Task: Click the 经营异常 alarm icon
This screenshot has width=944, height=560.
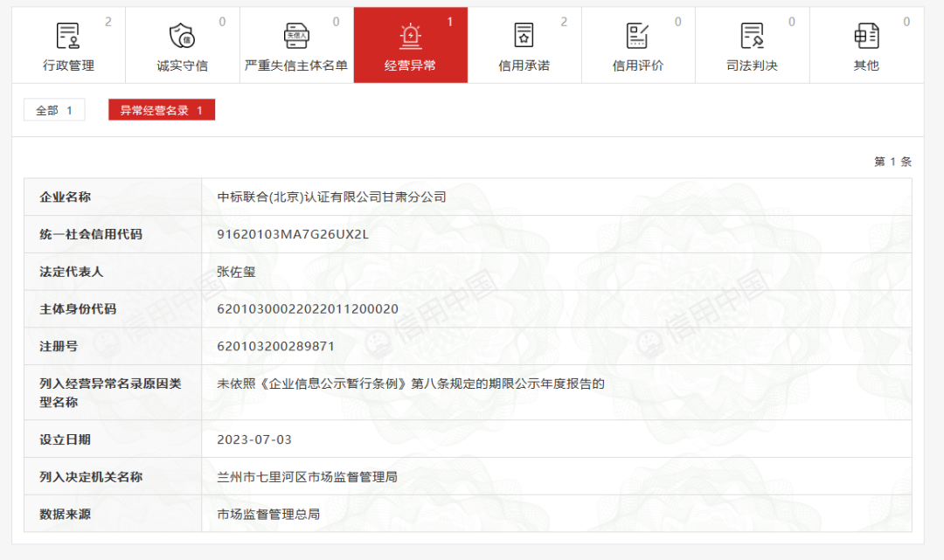Action: tap(411, 36)
